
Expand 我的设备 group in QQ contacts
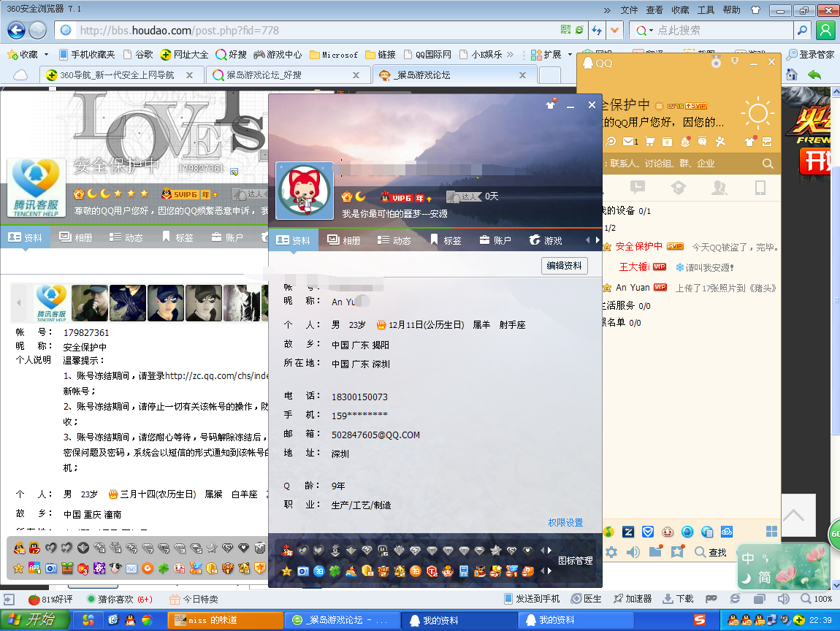626,210
